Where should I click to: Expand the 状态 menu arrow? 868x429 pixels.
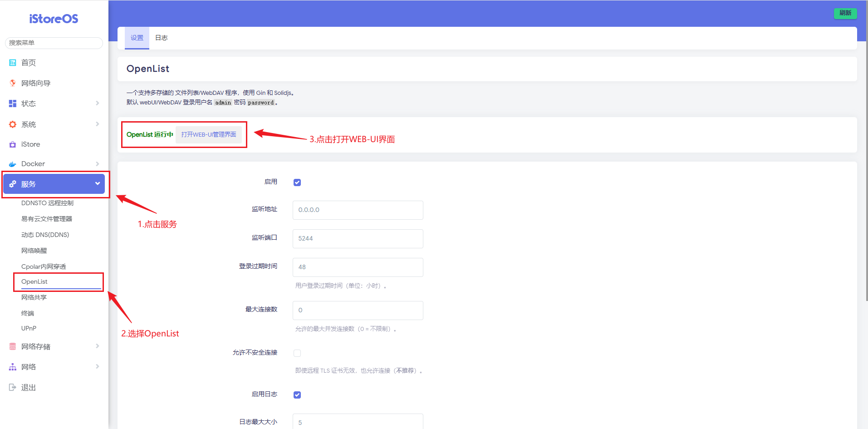click(98, 104)
